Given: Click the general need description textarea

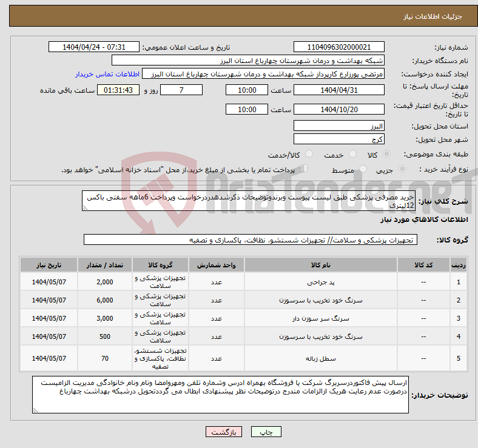Looking at the screenshot, I should 249,201.
